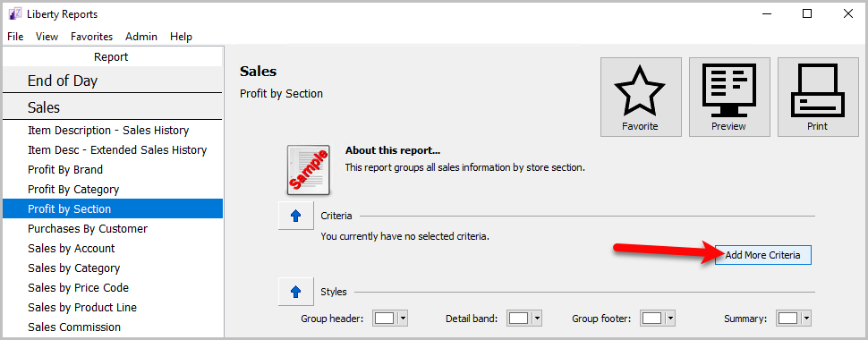Collapse the Sales report group header

coord(113,106)
